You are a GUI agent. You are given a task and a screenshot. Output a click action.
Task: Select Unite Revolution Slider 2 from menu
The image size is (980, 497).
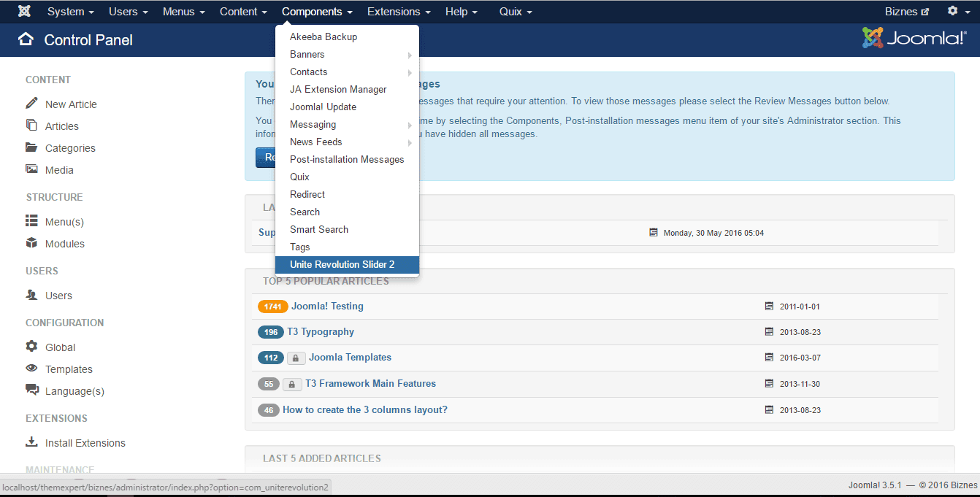point(342,265)
